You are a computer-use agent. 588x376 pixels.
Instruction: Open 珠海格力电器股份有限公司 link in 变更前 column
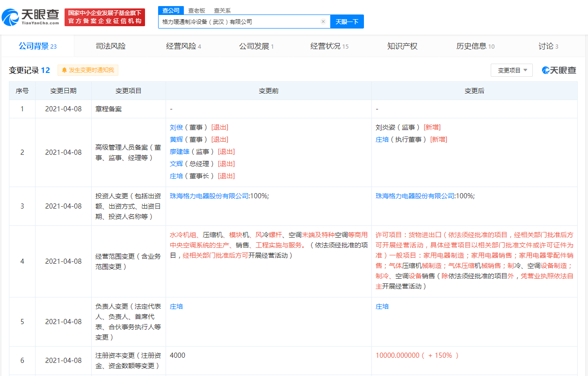click(209, 196)
